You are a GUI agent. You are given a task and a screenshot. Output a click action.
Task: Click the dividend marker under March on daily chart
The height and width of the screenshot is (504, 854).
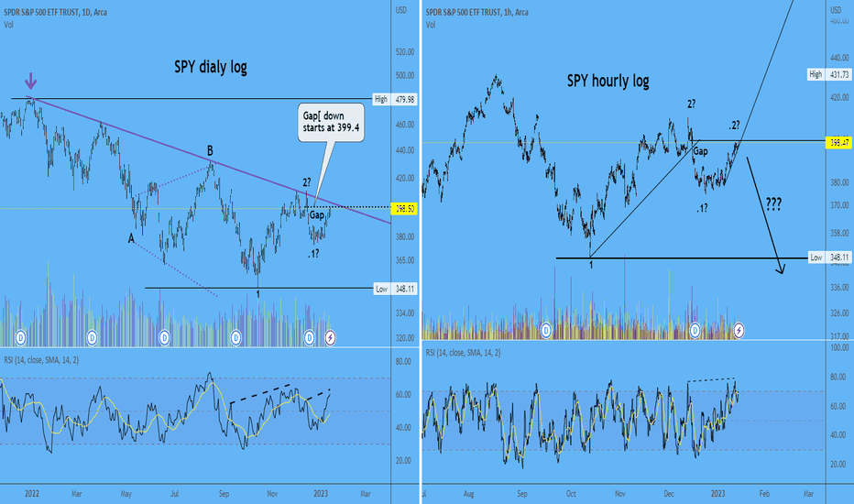(x=92, y=338)
